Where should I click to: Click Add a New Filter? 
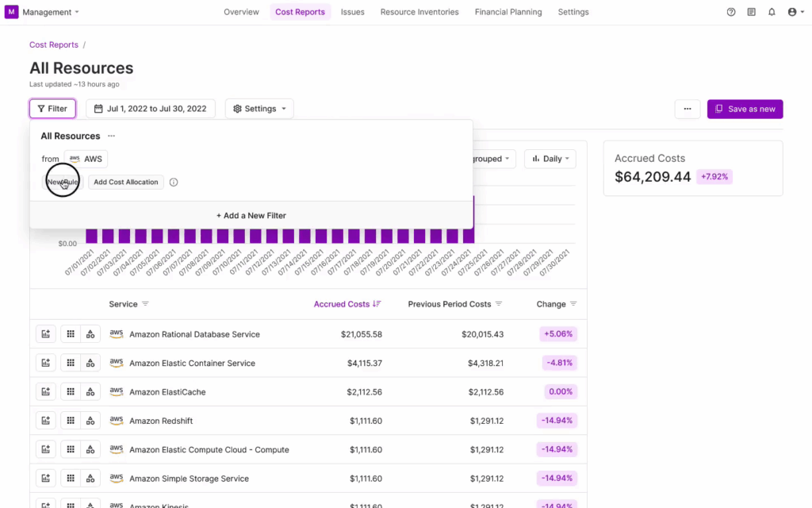coord(251,215)
